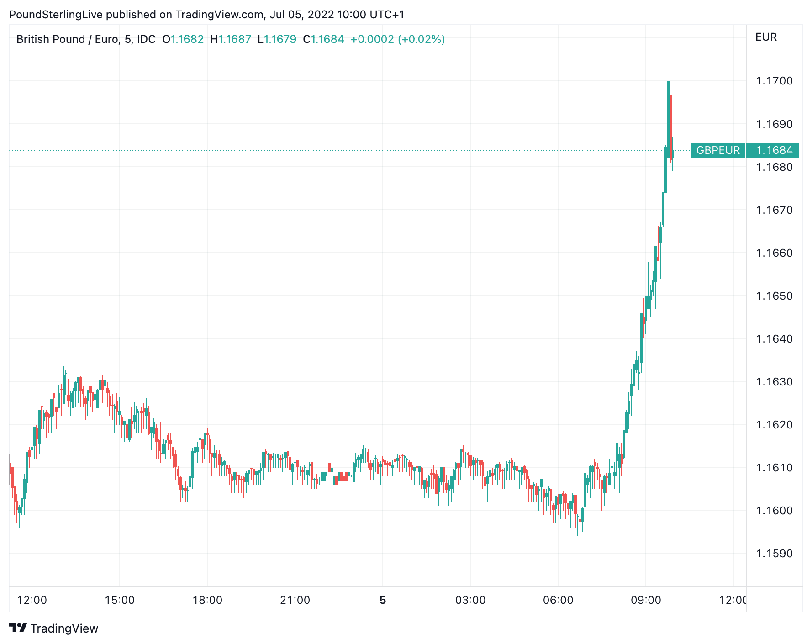Click the 1.1700 price axis label
812x644 pixels.
(774, 81)
